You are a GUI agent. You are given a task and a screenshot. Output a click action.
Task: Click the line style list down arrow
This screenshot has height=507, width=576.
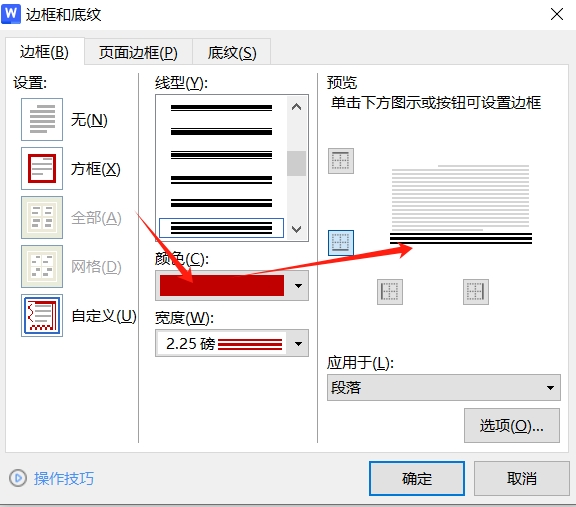coord(296,229)
